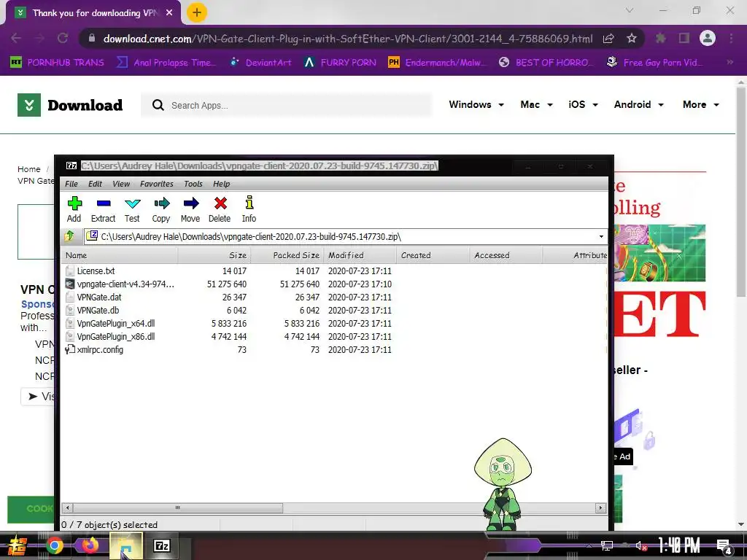This screenshot has height=560, width=747.
Task: Open the Chrome tab search chevron
Action: (x=630, y=10)
